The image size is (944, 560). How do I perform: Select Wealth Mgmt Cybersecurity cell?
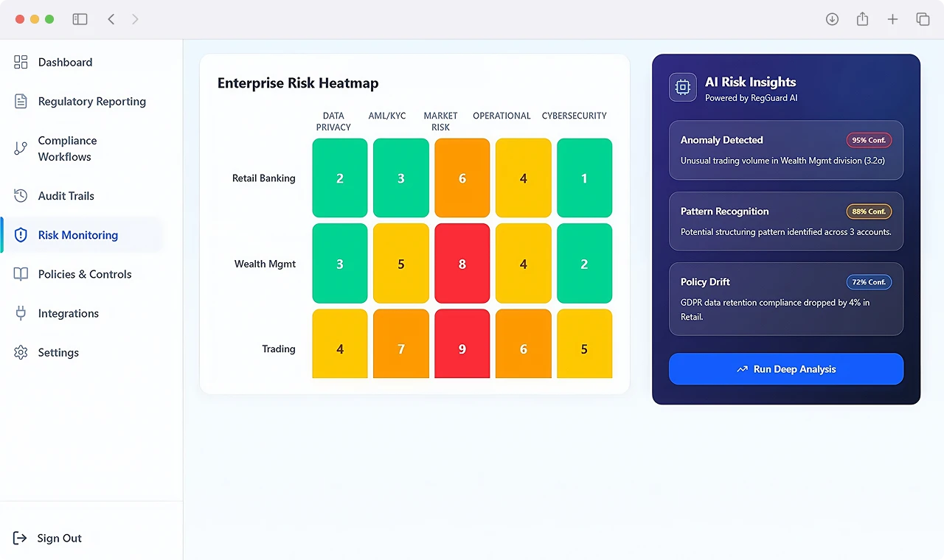tap(584, 264)
